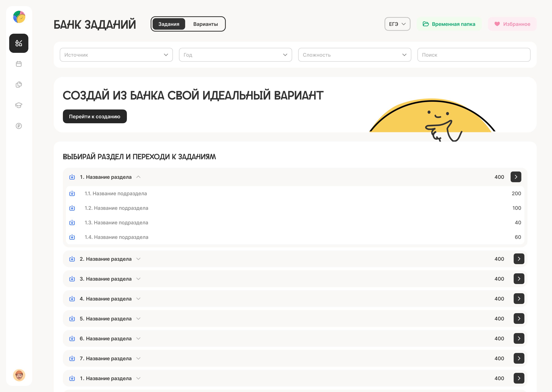Click the pie chart statistics sidebar icon
Screen dimensions: 552x392
(x=19, y=84)
